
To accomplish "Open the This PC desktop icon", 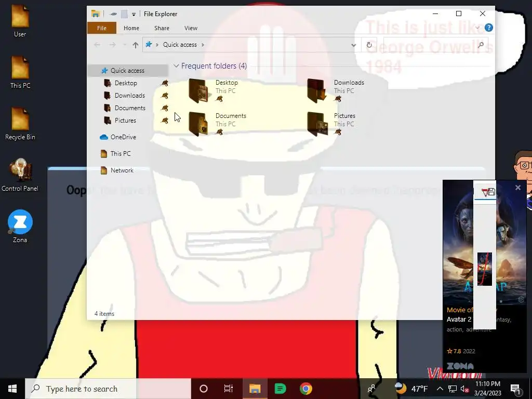I will 20,72.
